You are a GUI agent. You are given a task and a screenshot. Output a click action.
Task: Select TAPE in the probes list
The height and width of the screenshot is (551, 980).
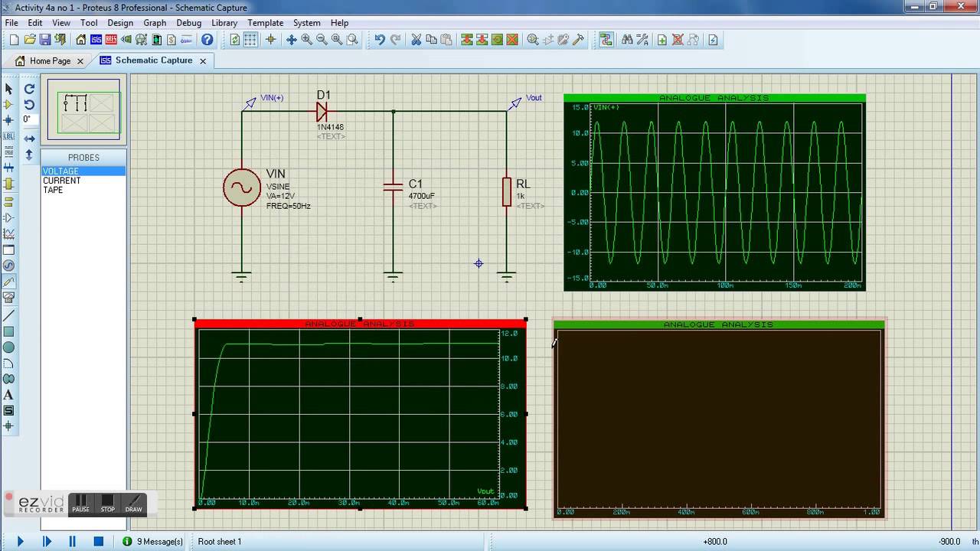83,190
